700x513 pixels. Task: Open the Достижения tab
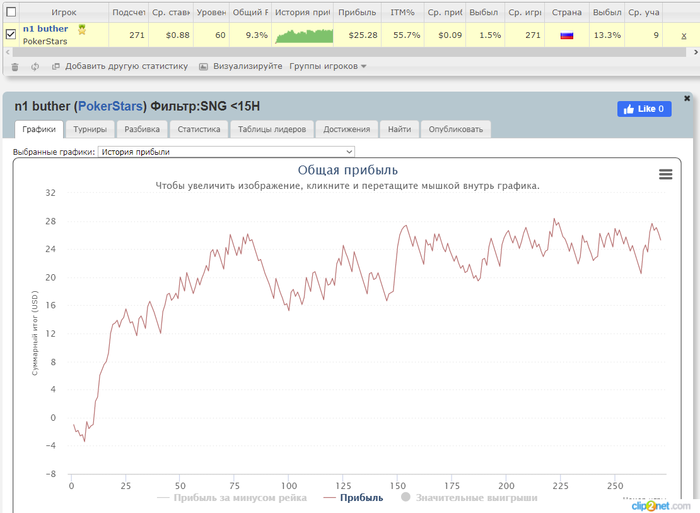346,129
